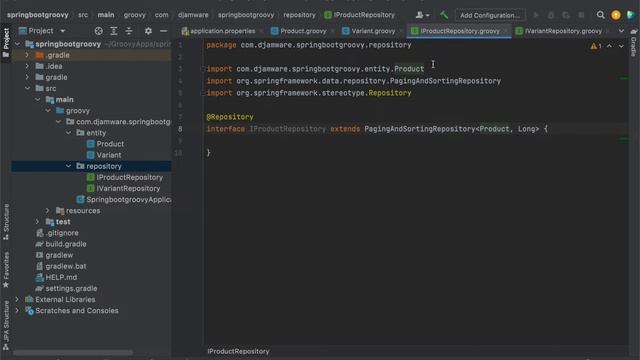Screen dimensions: 640x360
Task: Click the user account icon in toolbar
Action: pyautogui.click(x=422, y=15)
